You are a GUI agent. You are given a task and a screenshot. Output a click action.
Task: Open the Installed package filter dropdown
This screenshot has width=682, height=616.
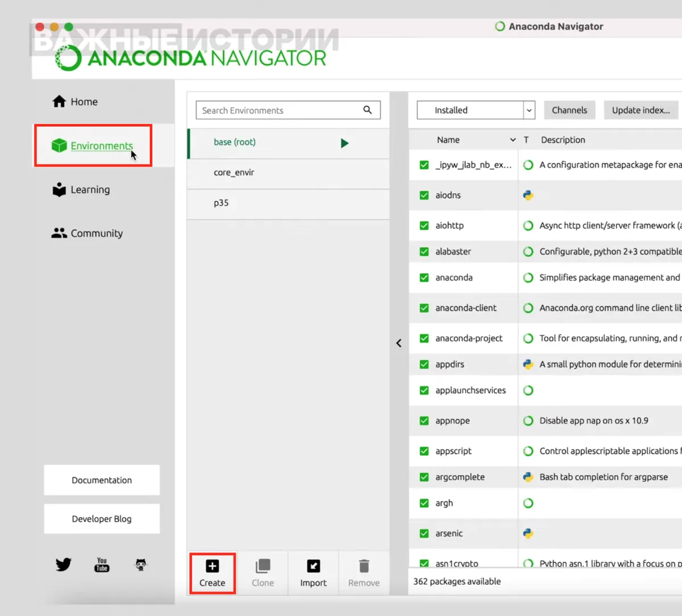click(476, 110)
